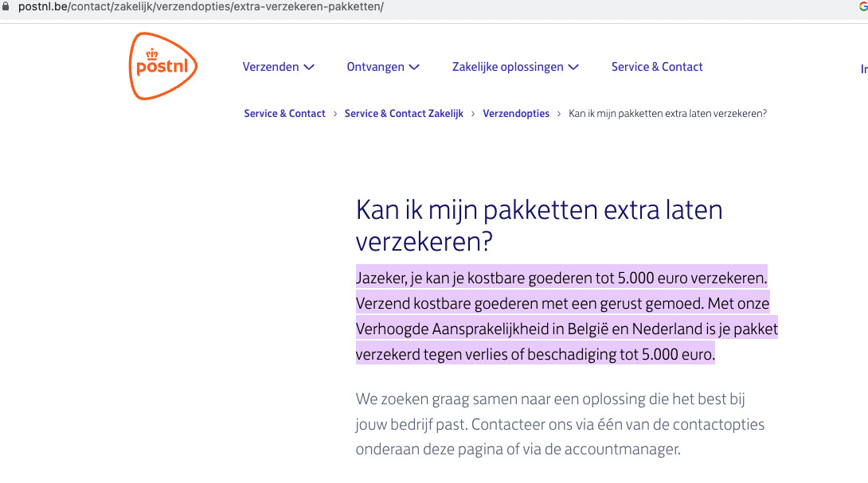
Task: Click the padlock icon in the address bar
Action: point(7,7)
